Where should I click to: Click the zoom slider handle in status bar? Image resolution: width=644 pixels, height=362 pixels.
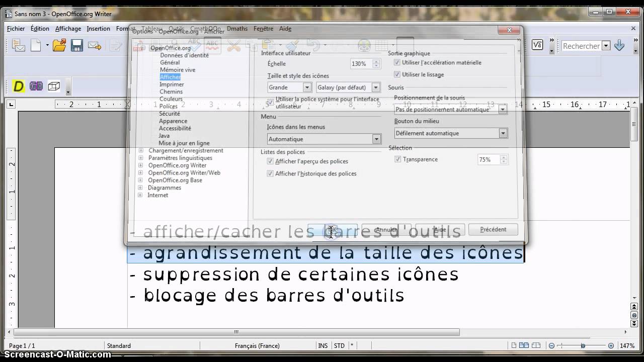(583, 346)
